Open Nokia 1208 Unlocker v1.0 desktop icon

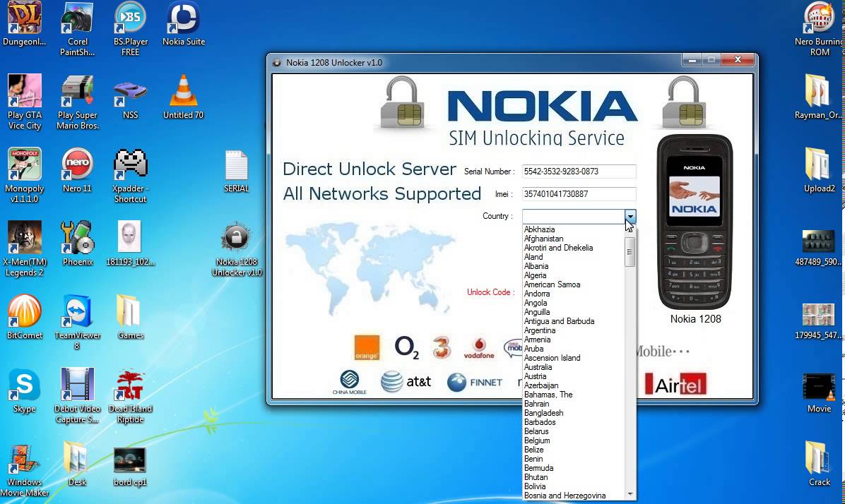237,248
